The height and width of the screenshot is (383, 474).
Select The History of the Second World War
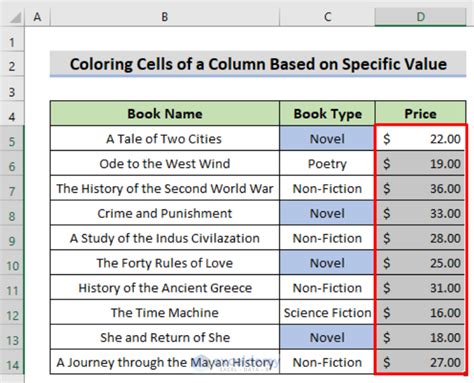click(165, 188)
